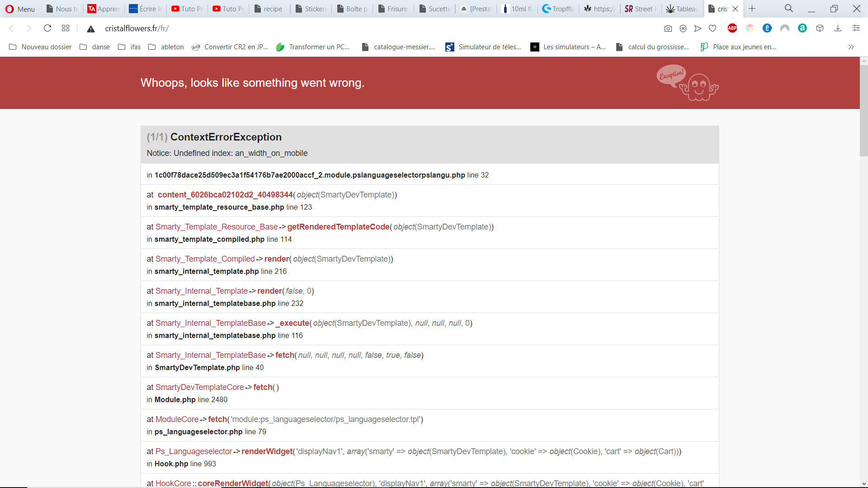868x488 pixels.
Task: Click the heart bookmark icon
Action: (712, 28)
